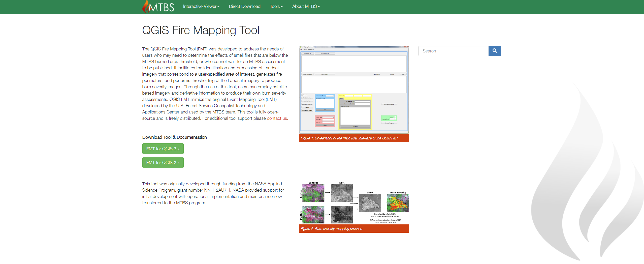
Task: Follow the 'contact us' link
Action: pyautogui.click(x=277, y=118)
